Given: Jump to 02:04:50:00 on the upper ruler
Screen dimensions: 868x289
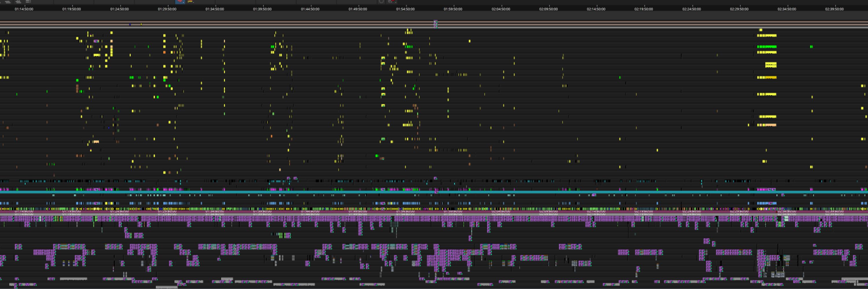Looking at the screenshot, I should [x=501, y=9].
